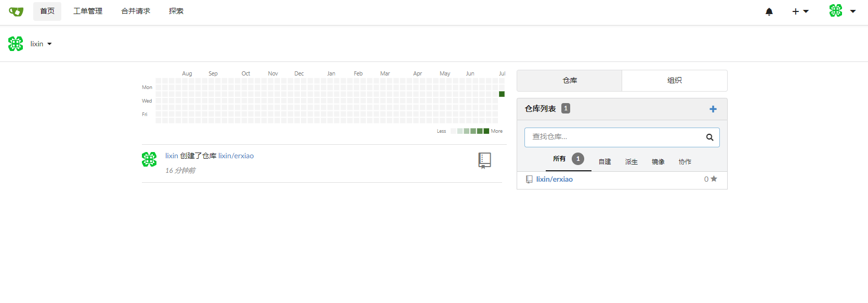This screenshot has width=868, height=303.
Task: Expand the lixin username dropdown
Action: 50,44
